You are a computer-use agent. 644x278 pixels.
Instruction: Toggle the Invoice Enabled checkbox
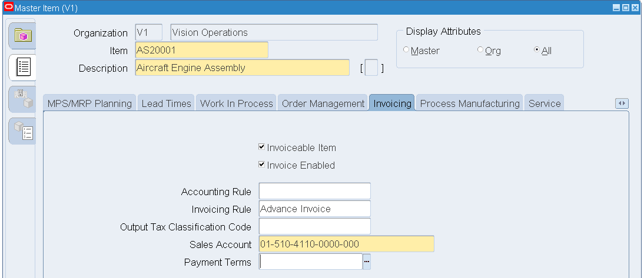(x=261, y=165)
